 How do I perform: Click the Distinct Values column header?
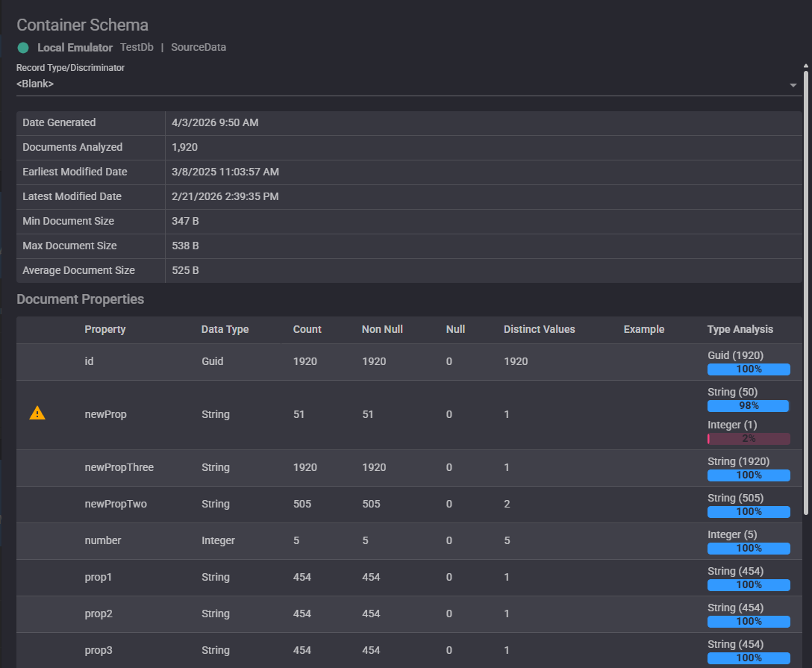tap(538, 329)
